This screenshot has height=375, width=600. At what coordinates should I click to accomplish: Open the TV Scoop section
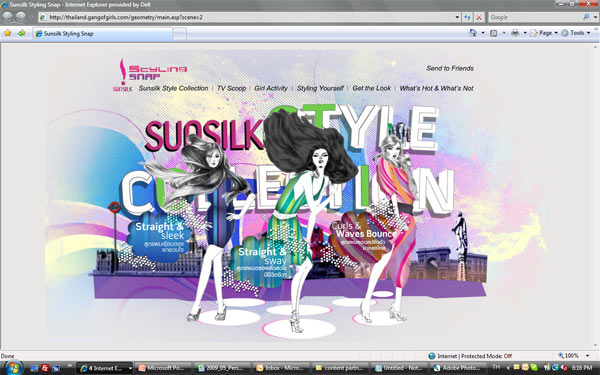click(x=232, y=88)
